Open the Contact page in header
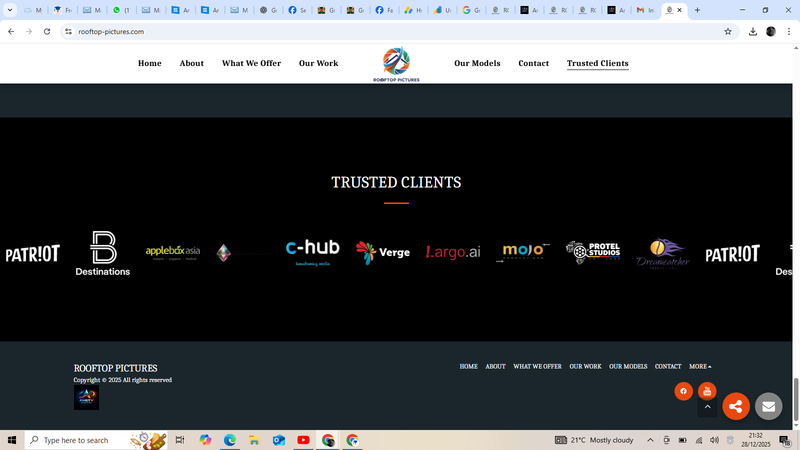Image resolution: width=800 pixels, height=450 pixels. tap(533, 63)
